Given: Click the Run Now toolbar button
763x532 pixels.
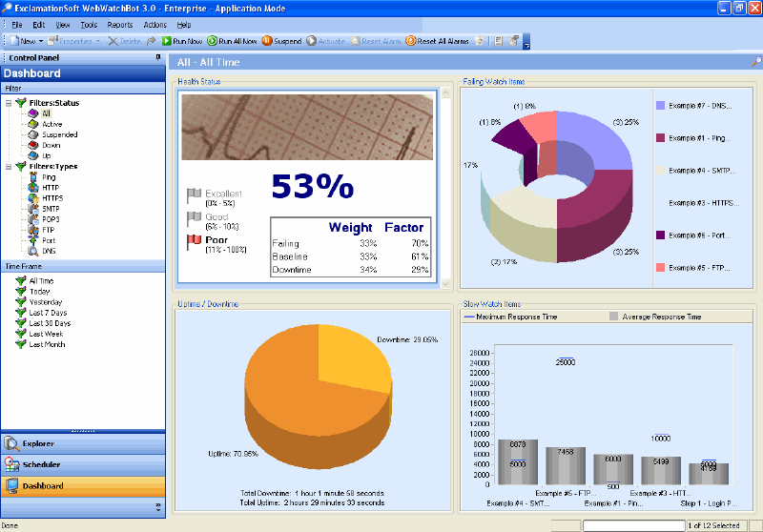Looking at the screenshot, I should coord(182,41).
